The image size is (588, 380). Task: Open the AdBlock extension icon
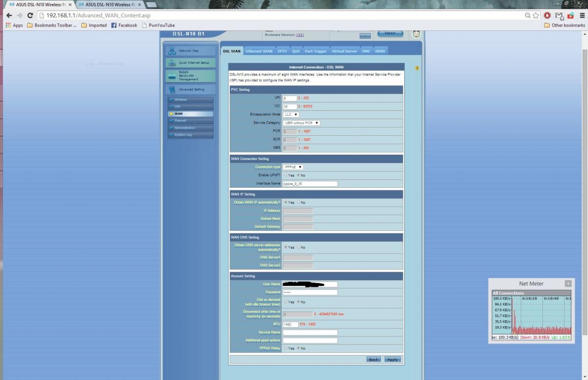tap(547, 15)
